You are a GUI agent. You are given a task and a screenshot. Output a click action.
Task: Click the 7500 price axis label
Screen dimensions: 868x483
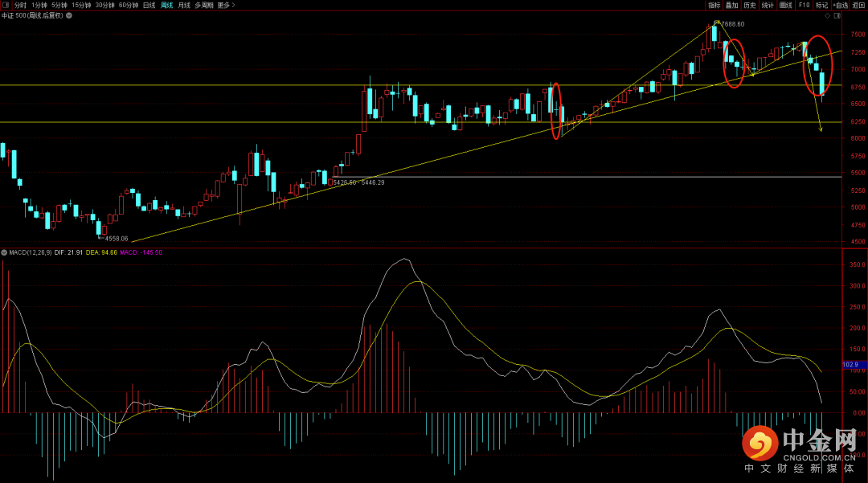(x=858, y=35)
